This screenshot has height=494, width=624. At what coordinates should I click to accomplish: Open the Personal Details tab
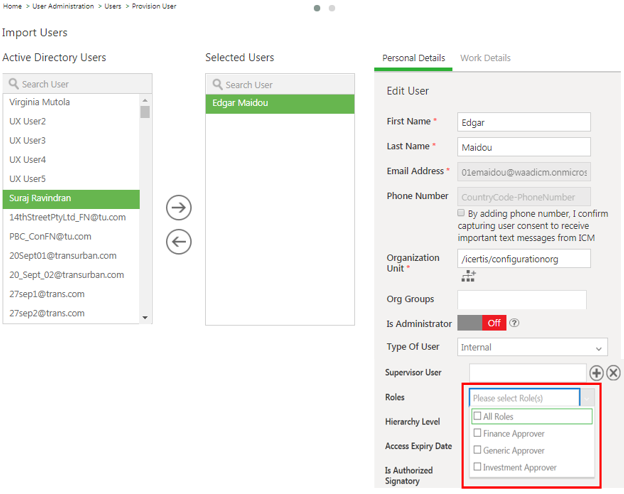click(413, 58)
